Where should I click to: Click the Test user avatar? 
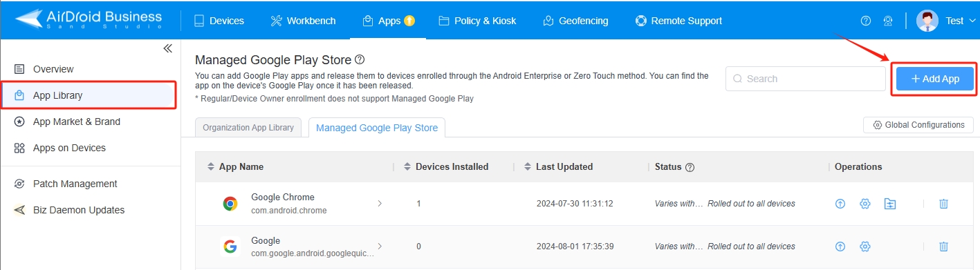coord(927,21)
